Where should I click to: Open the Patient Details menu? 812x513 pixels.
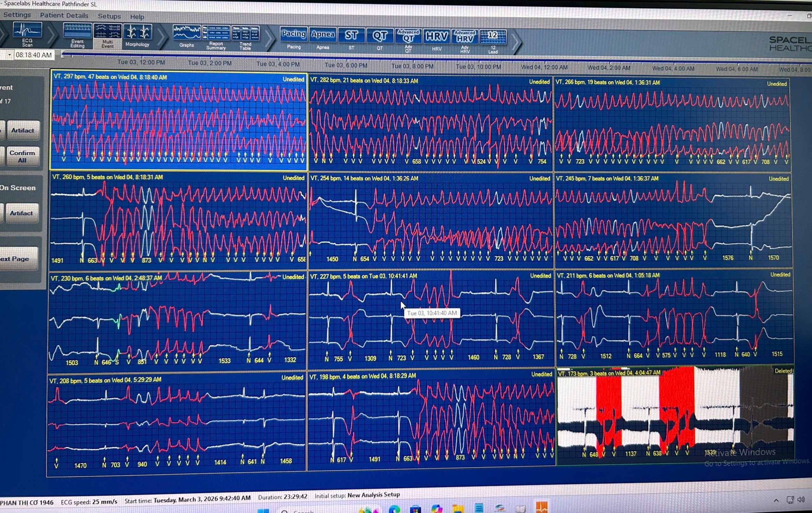click(64, 15)
